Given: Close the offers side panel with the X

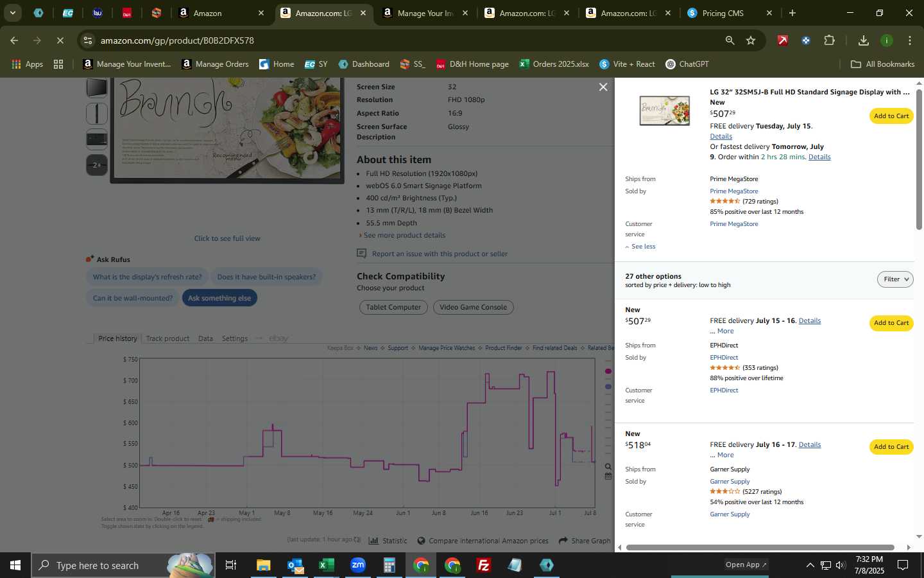Looking at the screenshot, I should (x=603, y=87).
